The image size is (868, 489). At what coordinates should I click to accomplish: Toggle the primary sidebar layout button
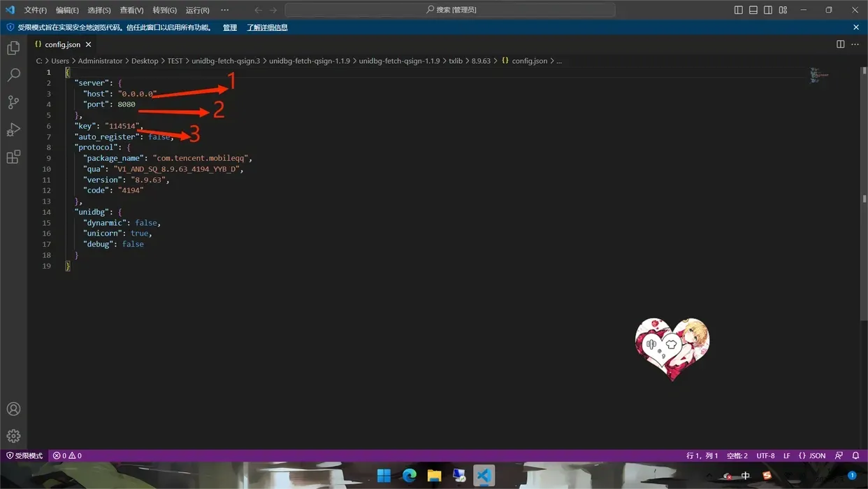point(739,10)
